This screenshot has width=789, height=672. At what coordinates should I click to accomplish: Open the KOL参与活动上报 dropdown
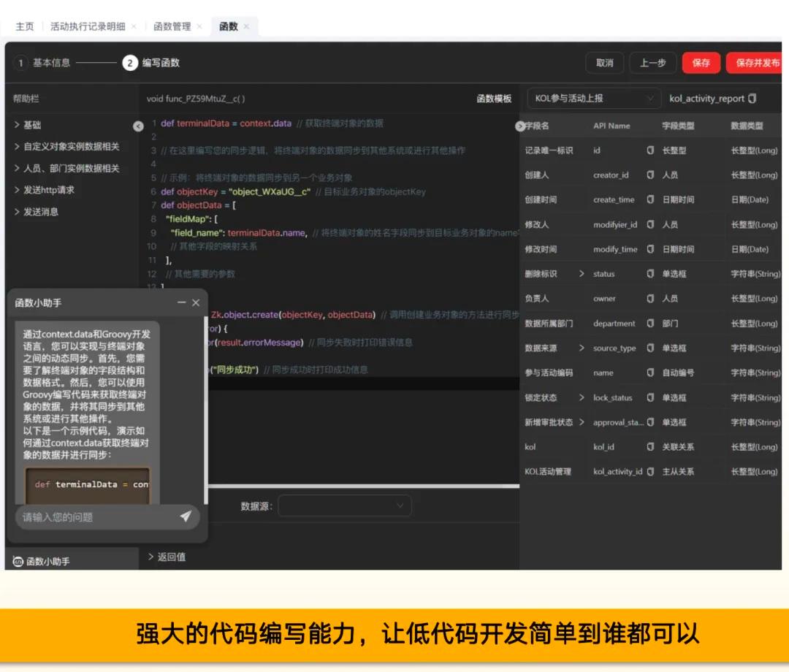[593, 99]
